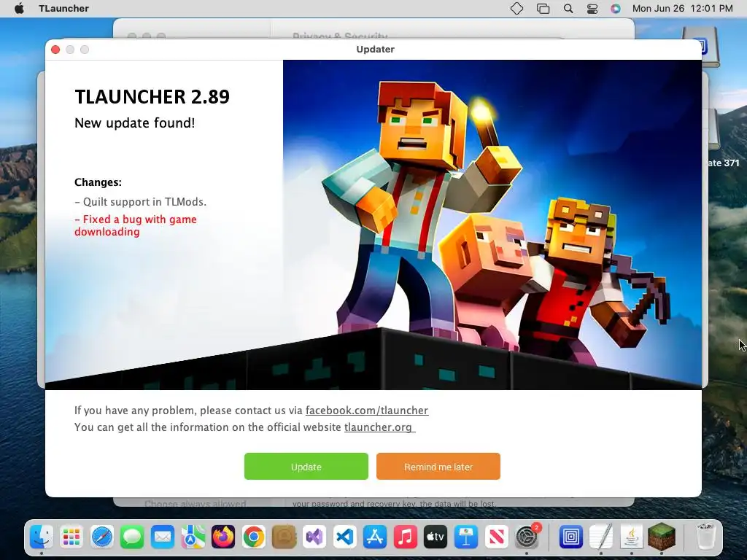Viewport: 747px width, 560px height.
Task: Open Keynote from the Dock
Action: (x=466, y=537)
